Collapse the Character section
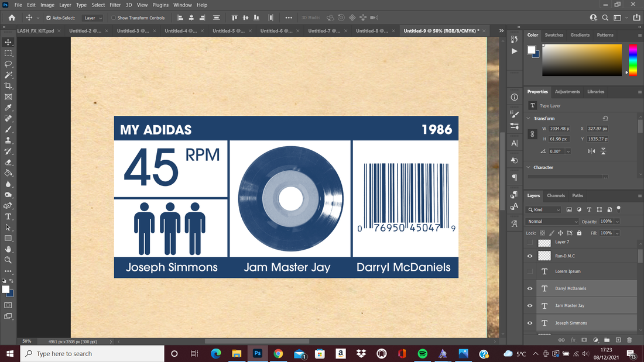The image size is (644, 362). click(529, 167)
